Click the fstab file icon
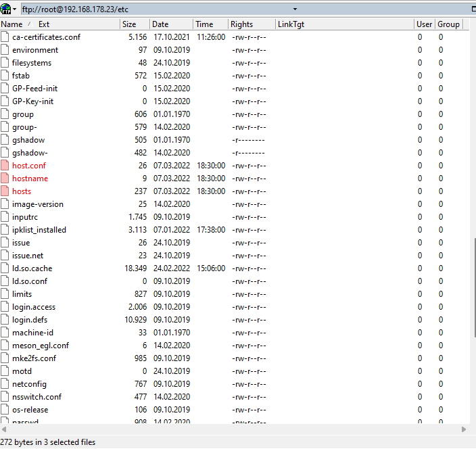Screen dimensions: 476x449 (x=5, y=76)
